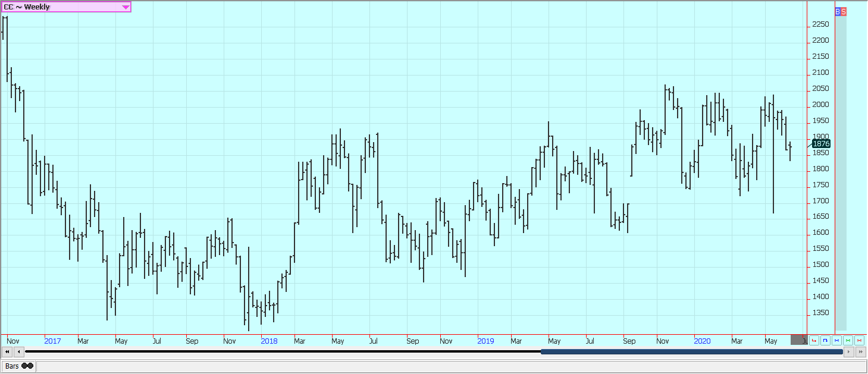Click the red S sell button
This screenshot has height=374, width=868.
[844, 11]
